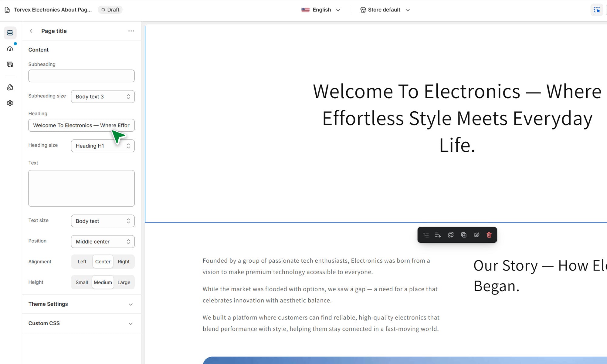The image size is (607, 364).
Task: Open the Position dropdown showing Middle center
Action: (x=103, y=242)
